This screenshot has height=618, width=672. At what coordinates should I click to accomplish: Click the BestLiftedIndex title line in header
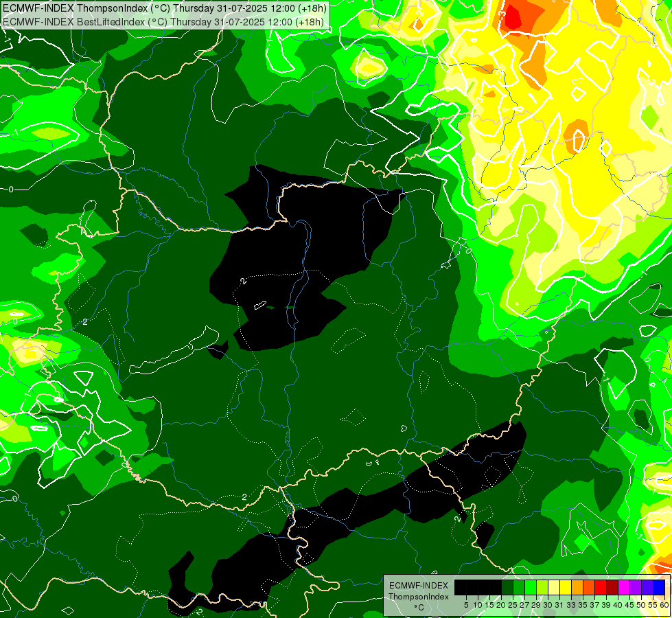click(x=163, y=22)
